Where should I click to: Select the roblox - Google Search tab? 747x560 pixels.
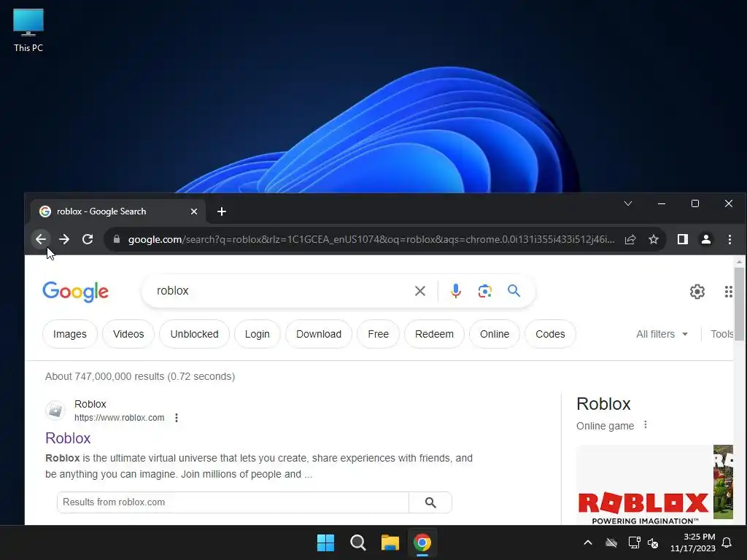pyautogui.click(x=117, y=211)
